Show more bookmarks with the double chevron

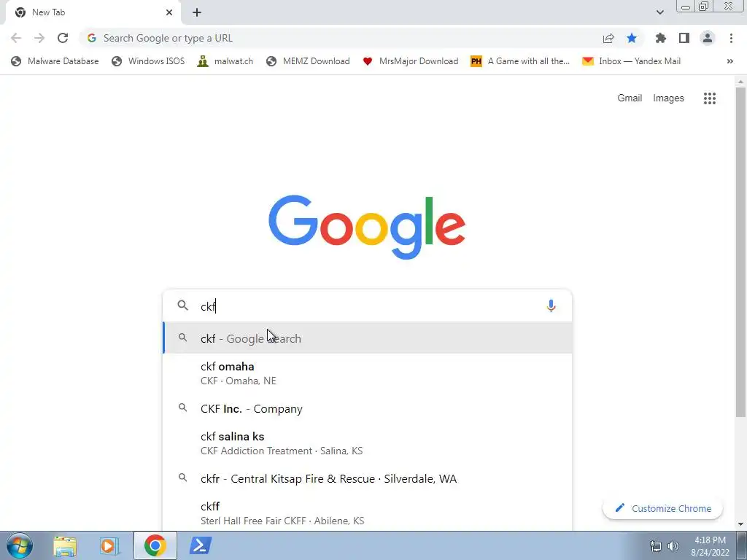[729, 61]
